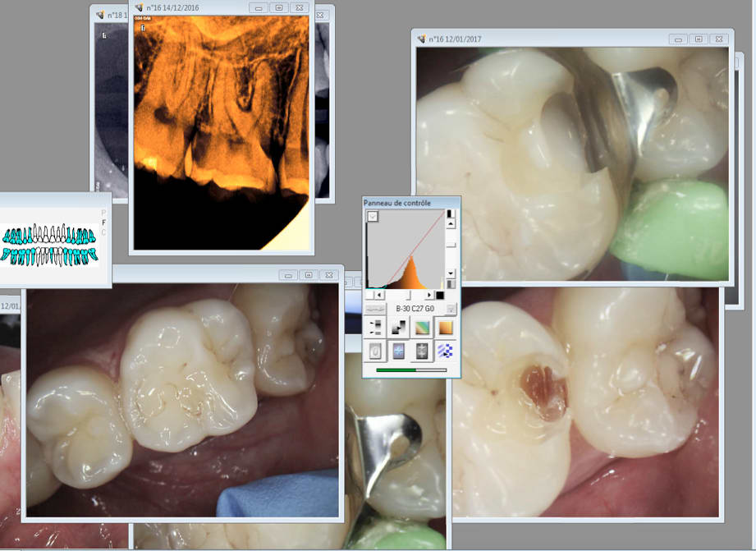Apply the rainbow color gradient filter
756x551 pixels.
[422, 328]
